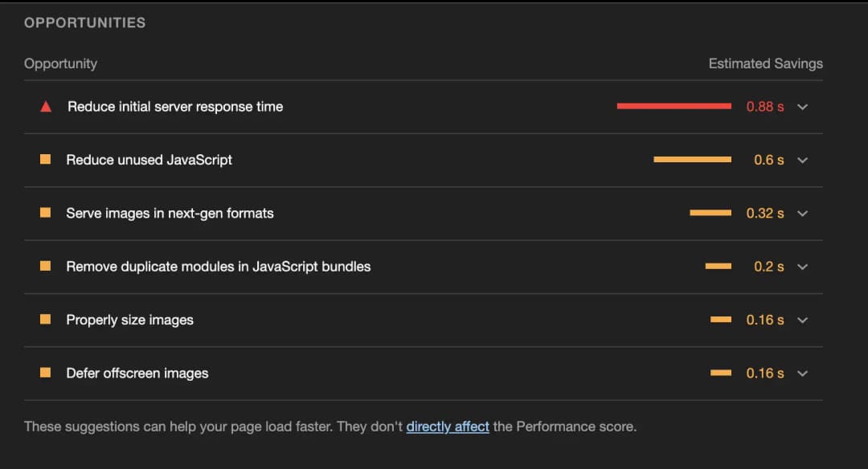Click the Remove duplicate modules in JavaScript bundles title

tap(219, 267)
